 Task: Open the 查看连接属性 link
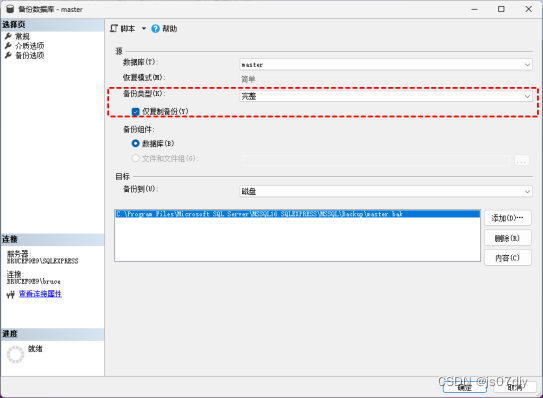[x=40, y=294]
